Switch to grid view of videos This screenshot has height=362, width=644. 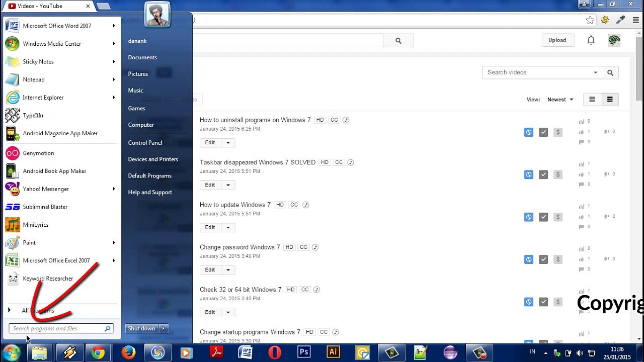(592, 100)
